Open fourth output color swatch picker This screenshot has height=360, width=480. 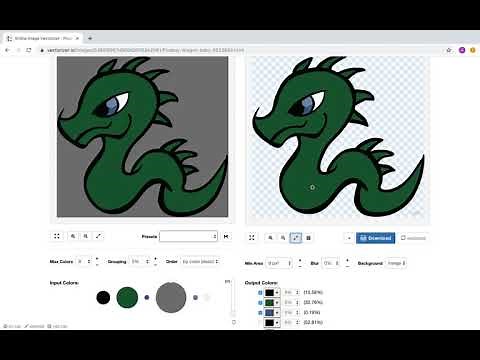click(x=272, y=323)
